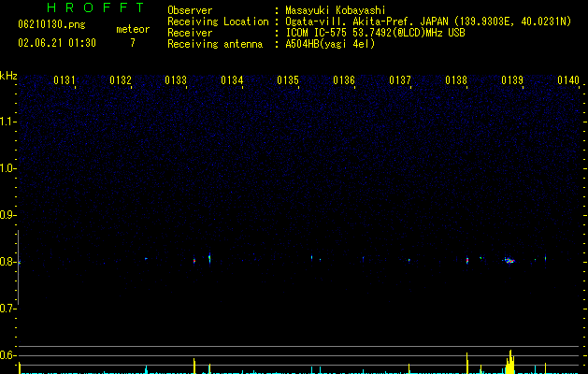Image resolution: width=588 pixels, height=374 pixels.
Task: Select the file name 06210130.png
Action: point(51,25)
